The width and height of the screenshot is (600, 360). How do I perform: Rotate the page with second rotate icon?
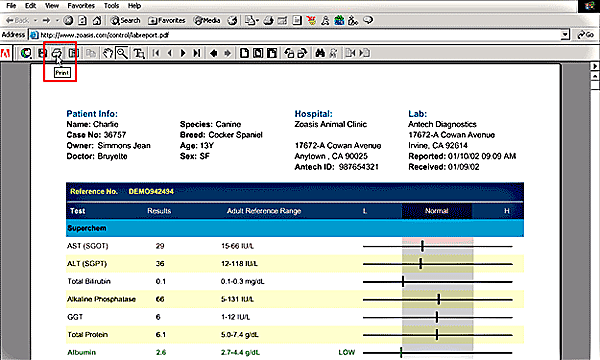coord(302,53)
